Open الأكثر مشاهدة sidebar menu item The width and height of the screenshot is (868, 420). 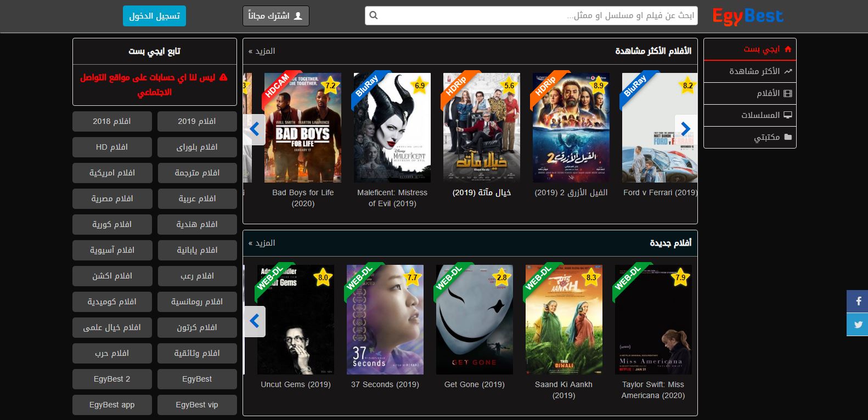click(749, 71)
